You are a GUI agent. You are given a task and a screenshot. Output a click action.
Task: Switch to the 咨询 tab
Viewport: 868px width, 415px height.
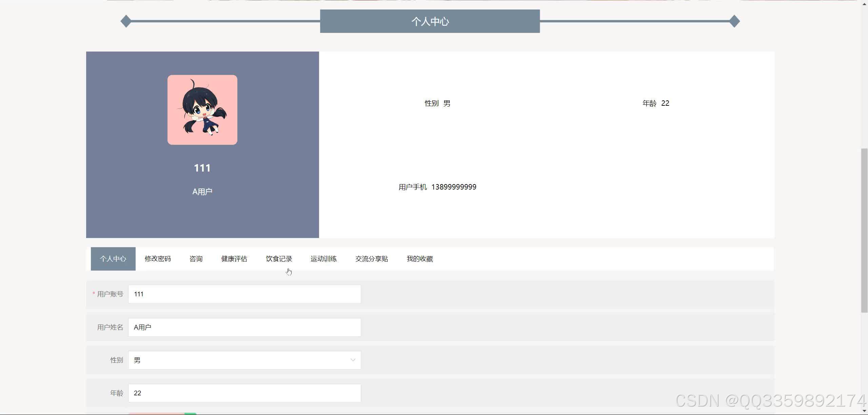pos(196,259)
